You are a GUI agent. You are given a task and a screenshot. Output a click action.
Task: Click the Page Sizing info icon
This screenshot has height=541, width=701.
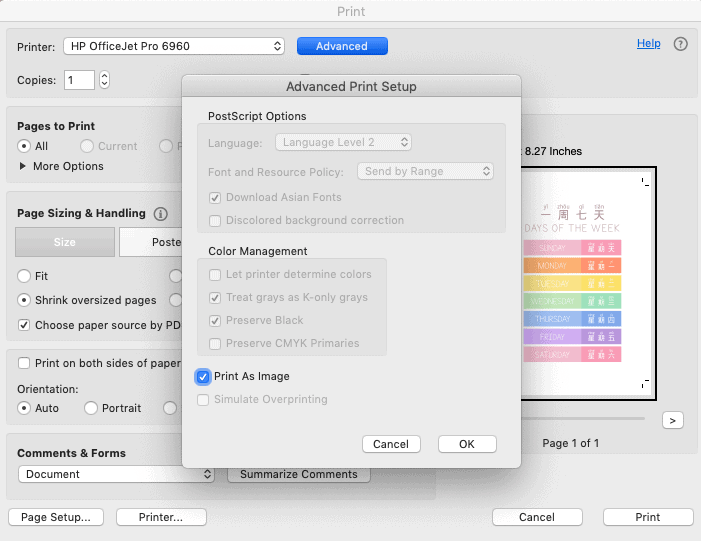(161, 214)
